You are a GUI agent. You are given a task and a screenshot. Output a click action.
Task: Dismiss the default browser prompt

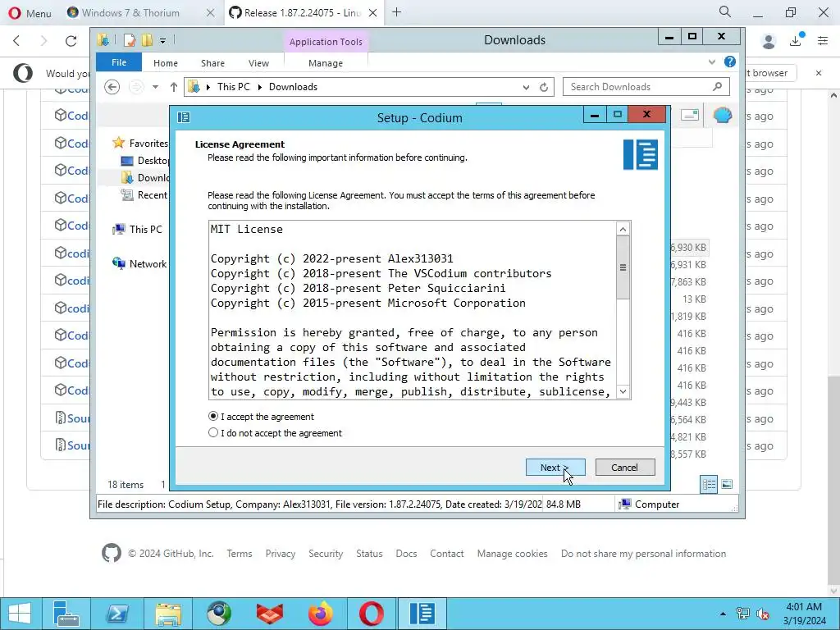click(x=818, y=73)
